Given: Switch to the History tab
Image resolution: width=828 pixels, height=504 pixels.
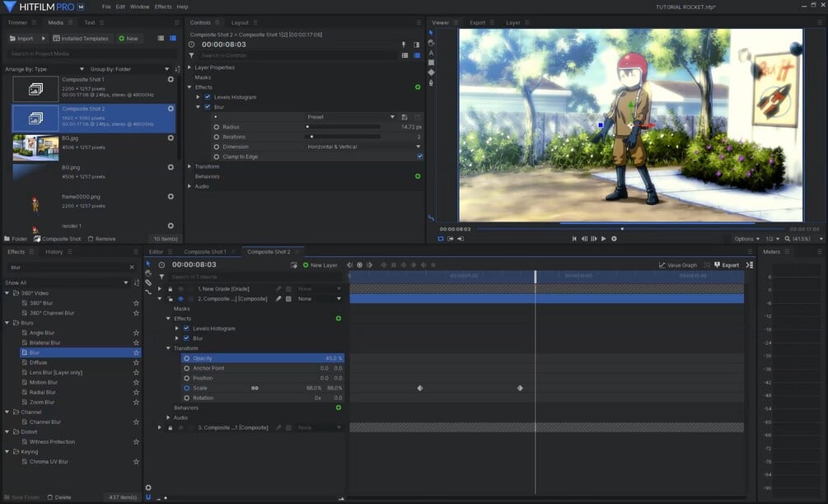Looking at the screenshot, I should pyautogui.click(x=54, y=252).
